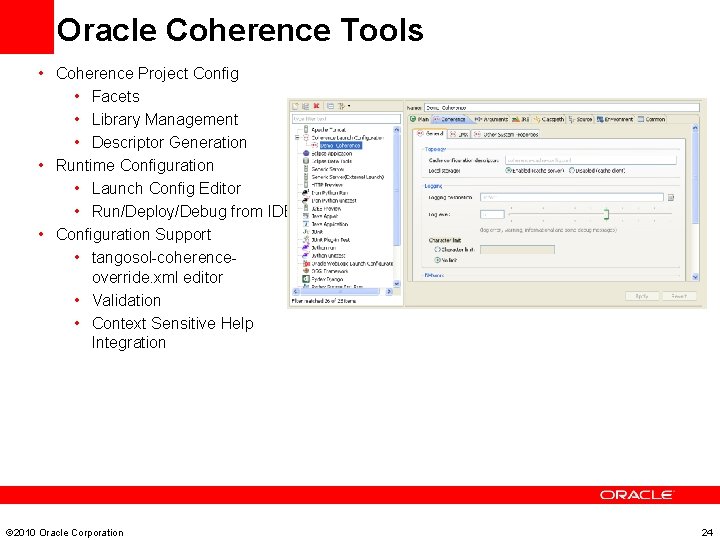720x540 pixels.
Task: Click right panel scrollbar up arrow
Action: pos(695,128)
